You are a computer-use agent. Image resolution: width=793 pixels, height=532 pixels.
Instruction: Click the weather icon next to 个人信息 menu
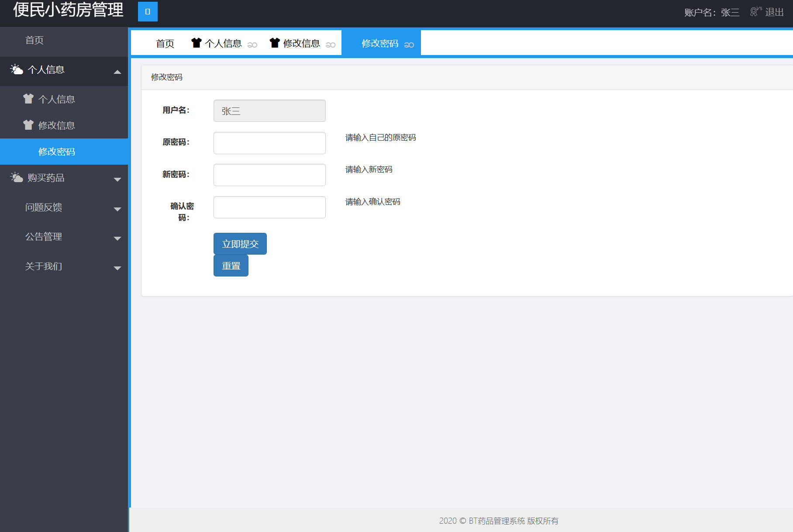[x=16, y=69]
